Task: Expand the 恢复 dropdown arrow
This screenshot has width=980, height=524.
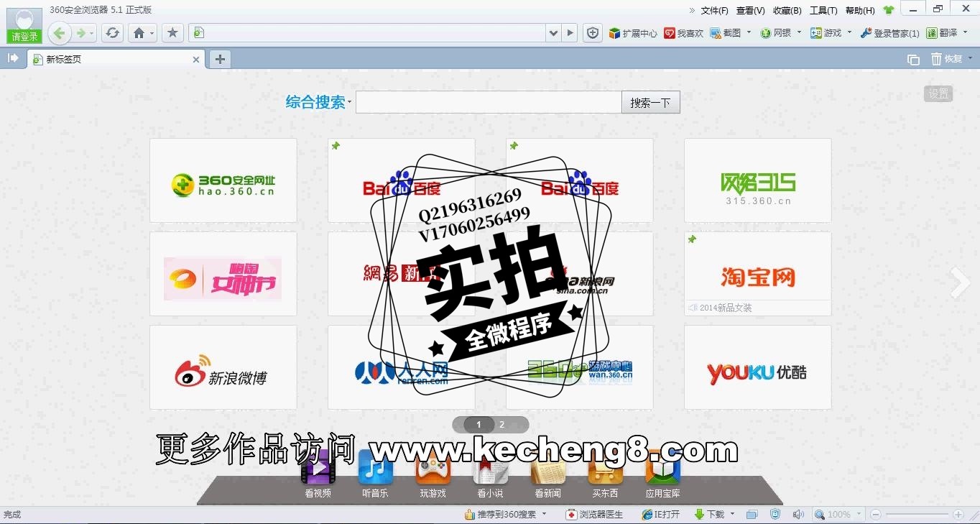Action: (x=970, y=58)
